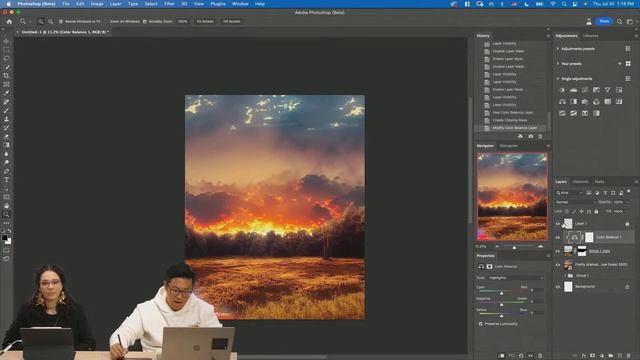Expand Adjustments presets section

click(x=558, y=49)
